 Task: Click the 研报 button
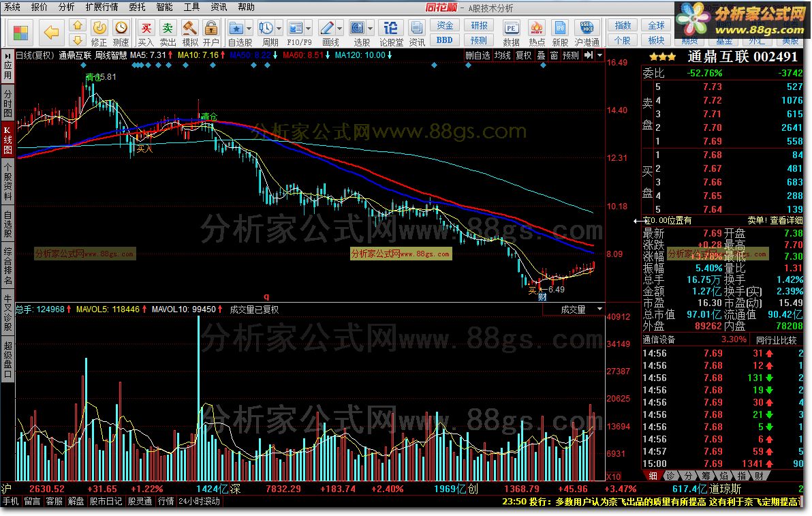click(x=479, y=25)
